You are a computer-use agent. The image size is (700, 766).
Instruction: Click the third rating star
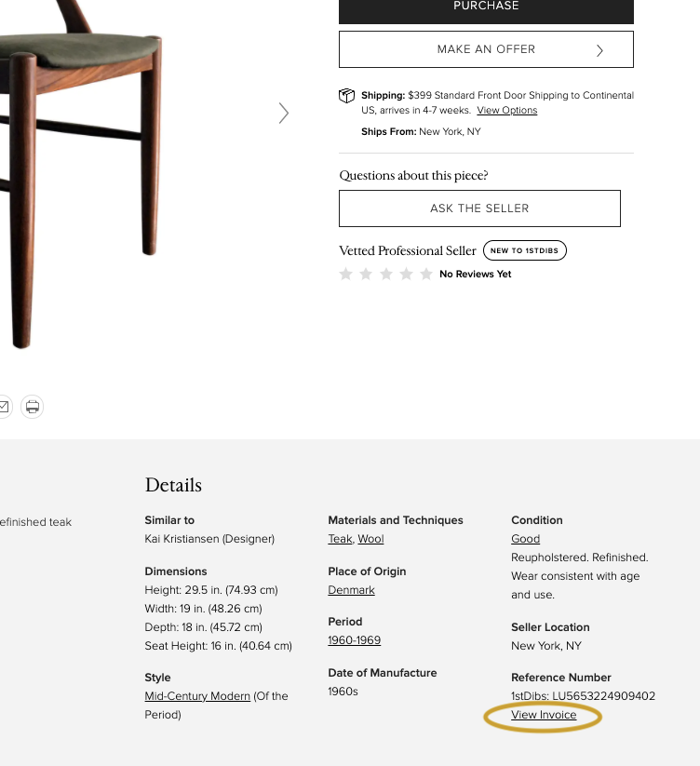pos(386,274)
